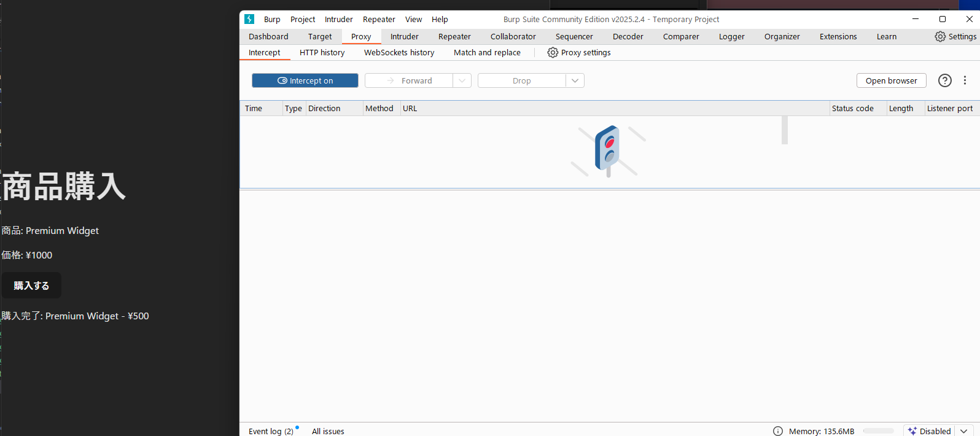
Task: Open the Settings gear in Burp
Action: [955, 36]
